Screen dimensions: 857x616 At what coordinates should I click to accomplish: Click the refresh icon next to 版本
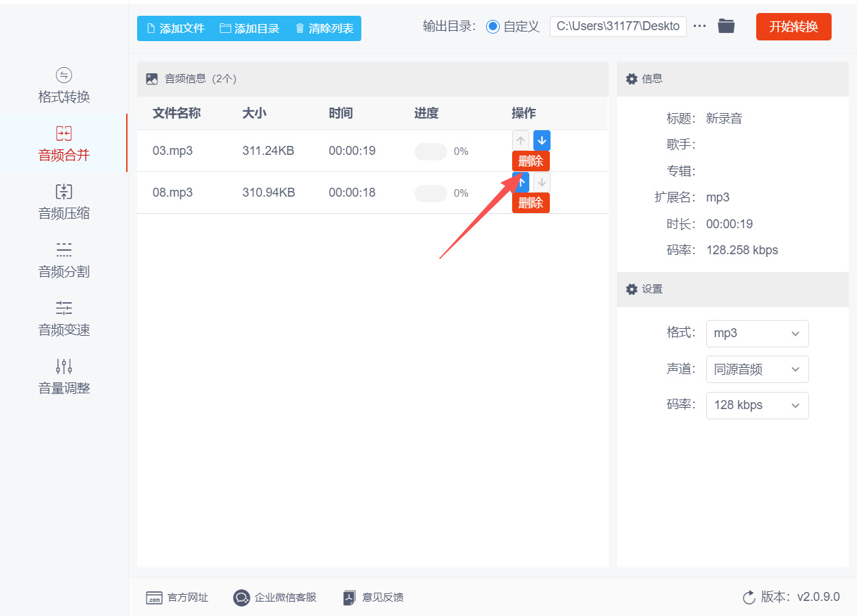tap(749, 597)
